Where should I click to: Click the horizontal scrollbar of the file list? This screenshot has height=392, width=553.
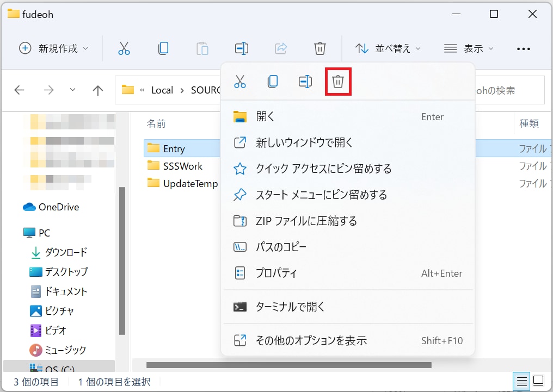click(x=289, y=365)
